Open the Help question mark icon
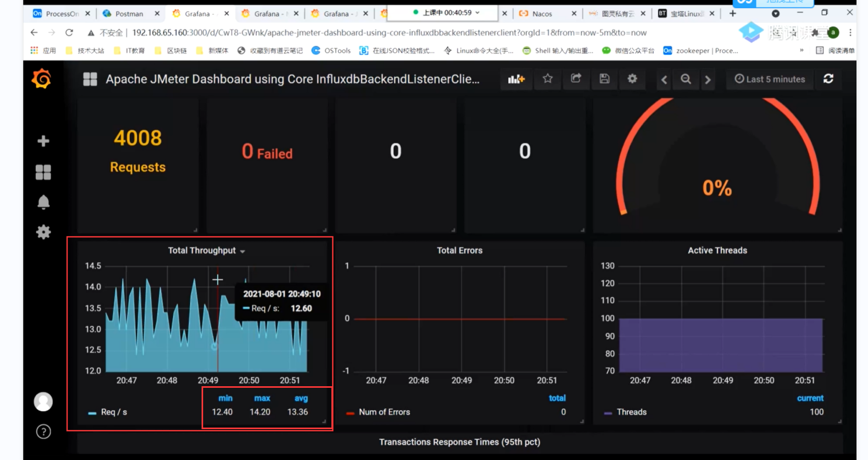 43,432
